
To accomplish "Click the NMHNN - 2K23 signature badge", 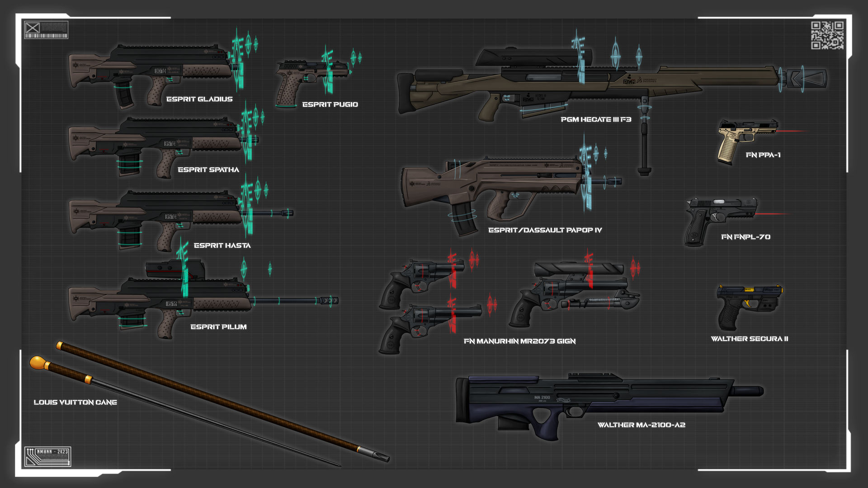I will point(47,456).
